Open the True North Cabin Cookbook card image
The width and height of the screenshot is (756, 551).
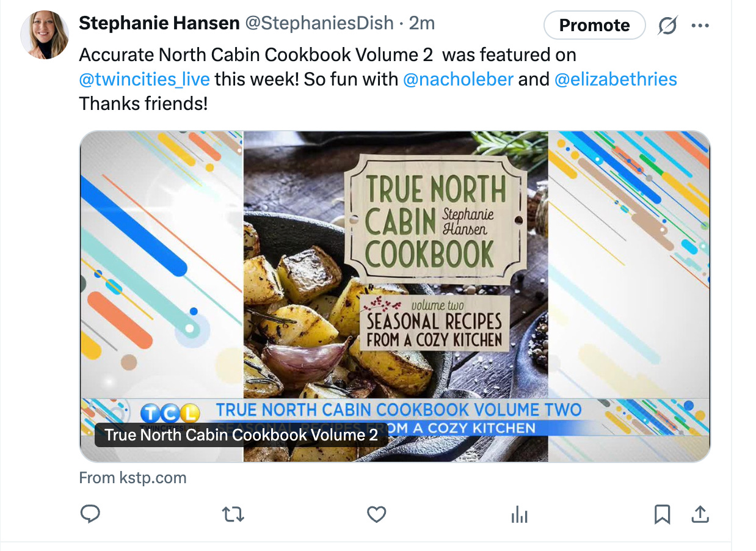395,296
